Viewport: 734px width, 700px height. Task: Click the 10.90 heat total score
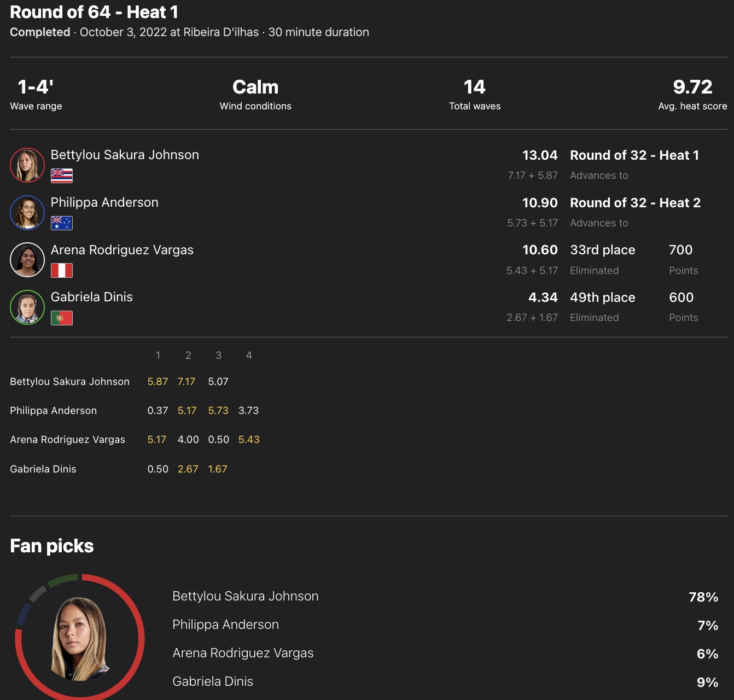point(540,203)
